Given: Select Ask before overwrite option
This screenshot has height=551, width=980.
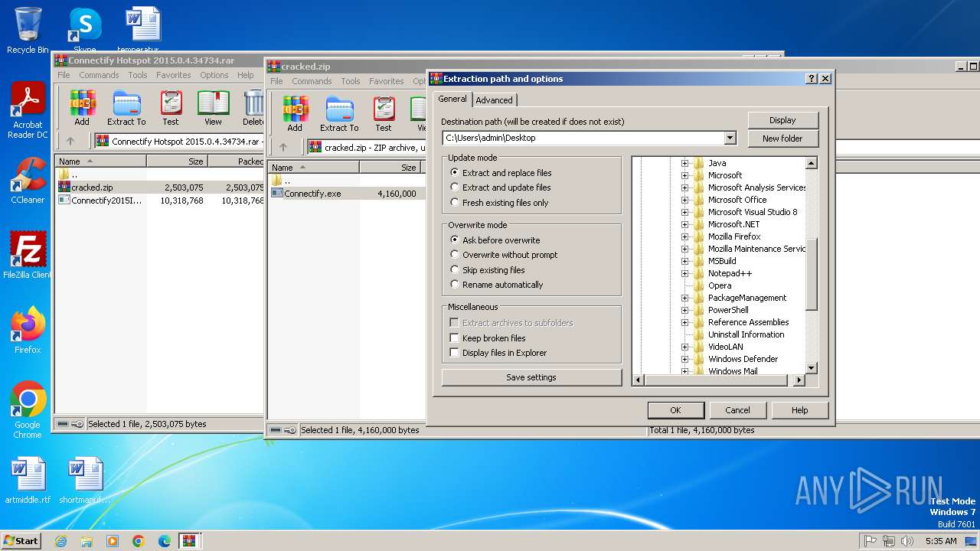Looking at the screenshot, I should [x=495, y=240].
